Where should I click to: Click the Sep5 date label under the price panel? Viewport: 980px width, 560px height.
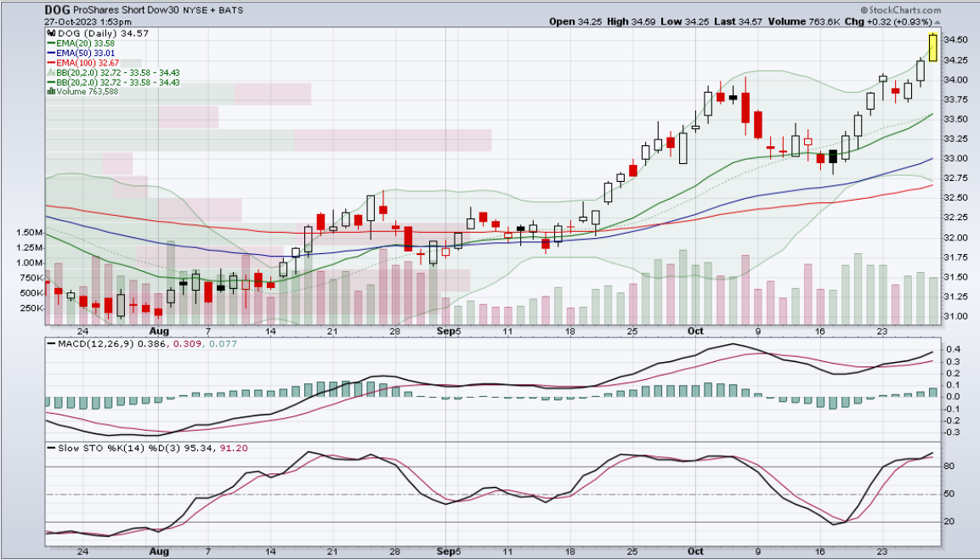pyautogui.click(x=449, y=331)
